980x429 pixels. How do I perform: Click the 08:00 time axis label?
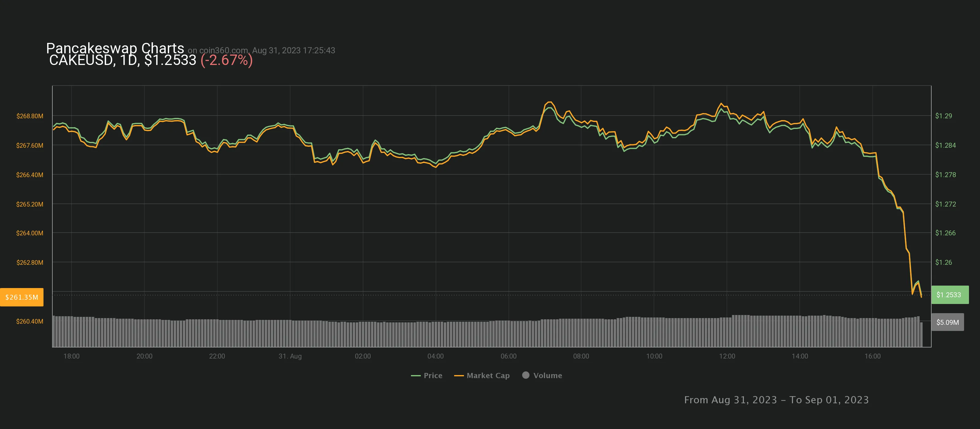(x=581, y=356)
